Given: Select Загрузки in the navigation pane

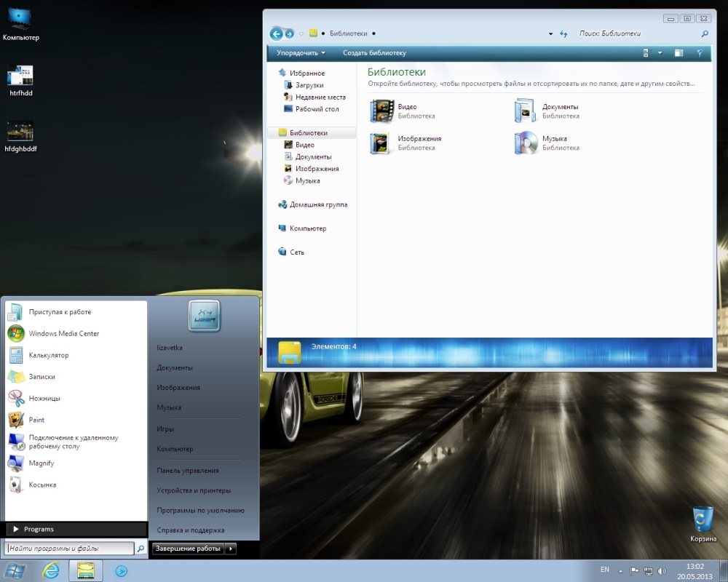Looking at the screenshot, I should pyautogui.click(x=309, y=85).
